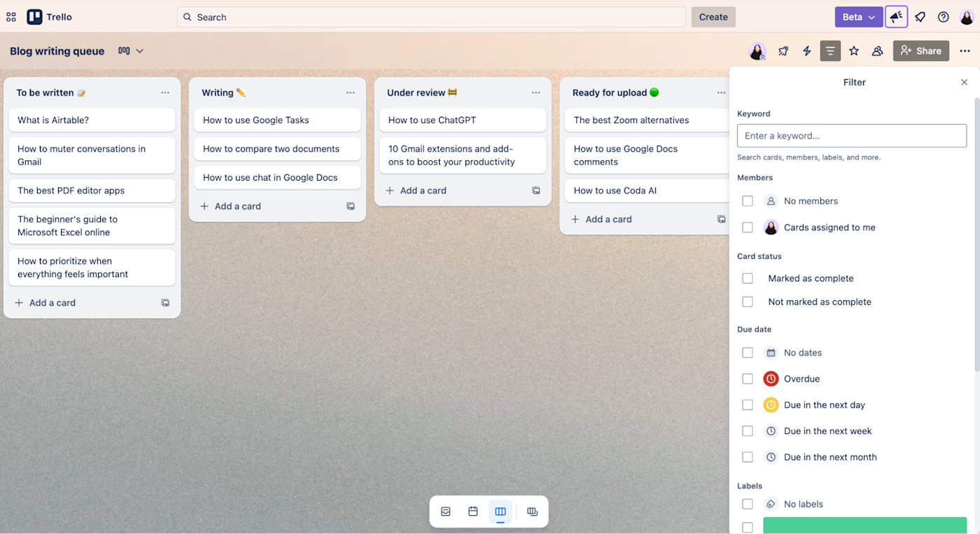
Task: Open the What is Airtable? card
Action: tap(92, 120)
